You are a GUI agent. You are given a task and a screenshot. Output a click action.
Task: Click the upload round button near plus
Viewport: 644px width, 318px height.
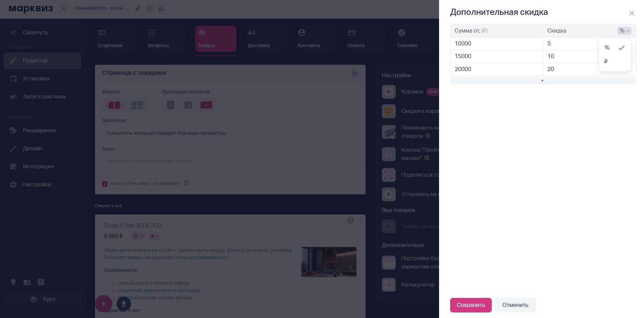point(124,304)
